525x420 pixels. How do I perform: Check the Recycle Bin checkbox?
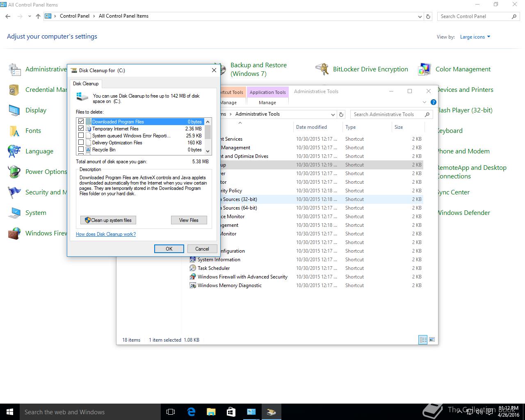pyautogui.click(x=81, y=149)
